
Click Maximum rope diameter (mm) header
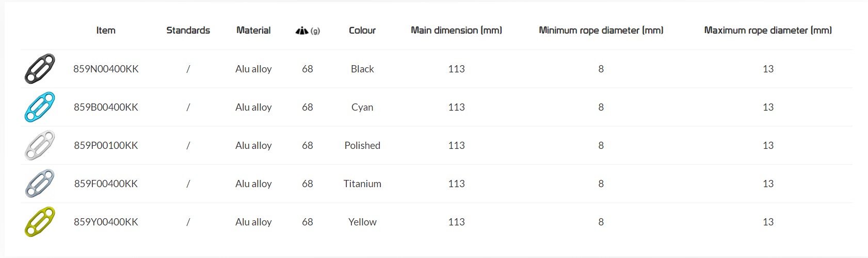click(768, 31)
